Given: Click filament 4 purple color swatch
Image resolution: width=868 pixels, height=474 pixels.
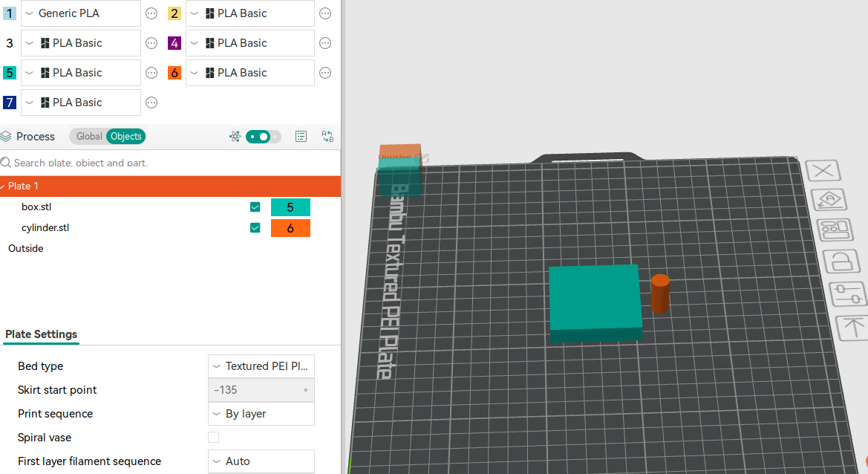Looking at the screenshot, I should 174,43.
